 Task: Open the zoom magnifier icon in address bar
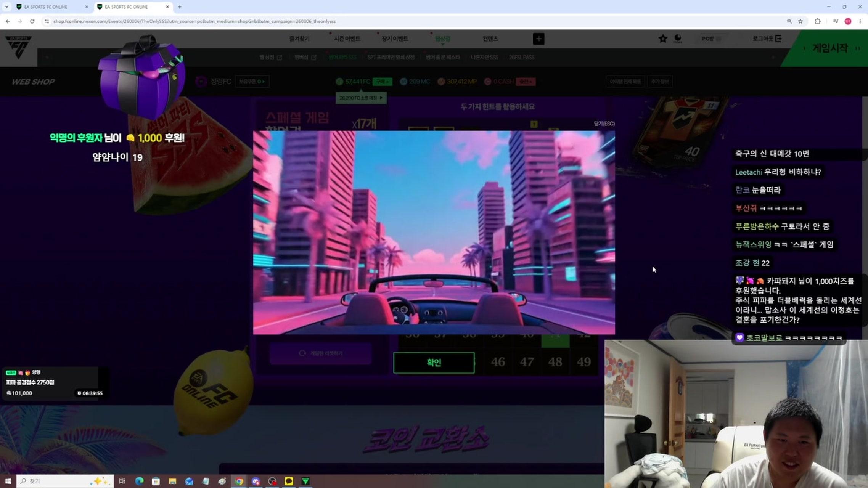789,21
